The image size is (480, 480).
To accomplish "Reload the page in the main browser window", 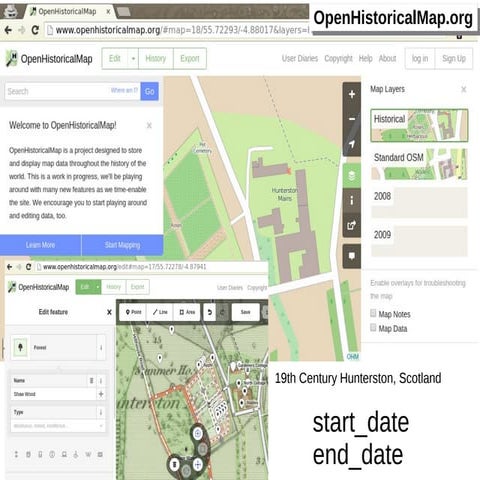I will pos(35,30).
